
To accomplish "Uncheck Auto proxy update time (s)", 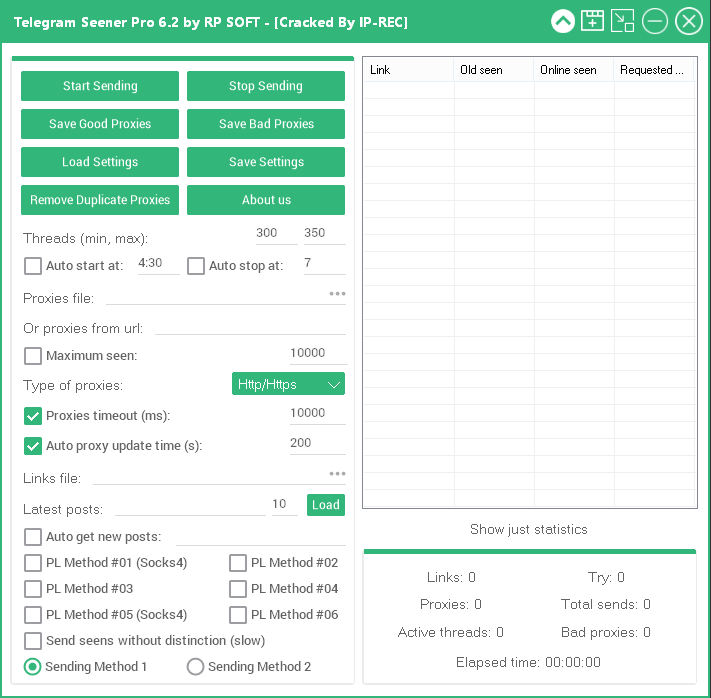I will [33, 446].
